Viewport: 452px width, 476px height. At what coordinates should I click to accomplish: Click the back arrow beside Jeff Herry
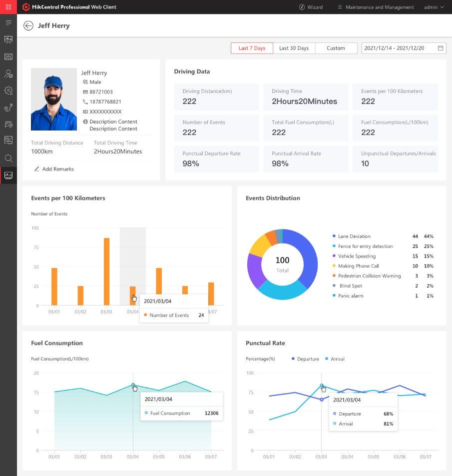(28, 26)
